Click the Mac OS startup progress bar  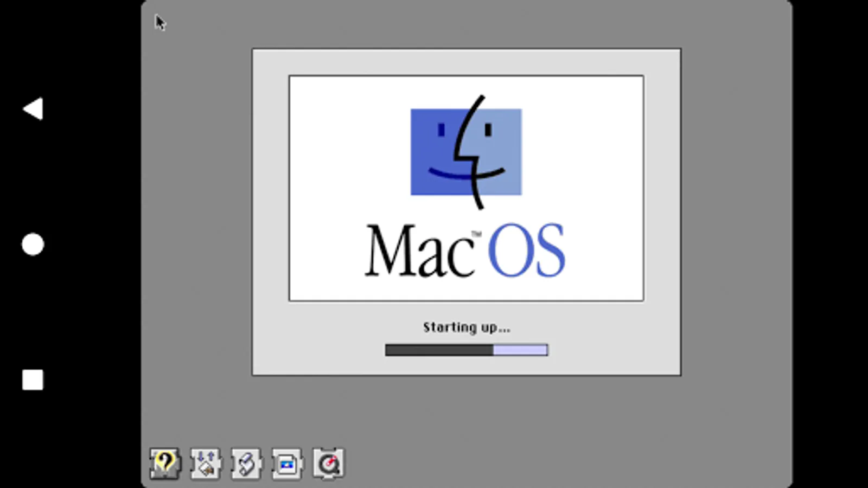467,350
